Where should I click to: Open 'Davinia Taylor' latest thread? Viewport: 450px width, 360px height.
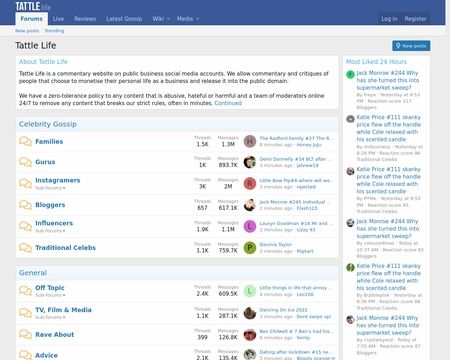pyautogui.click(x=275, y=245)
